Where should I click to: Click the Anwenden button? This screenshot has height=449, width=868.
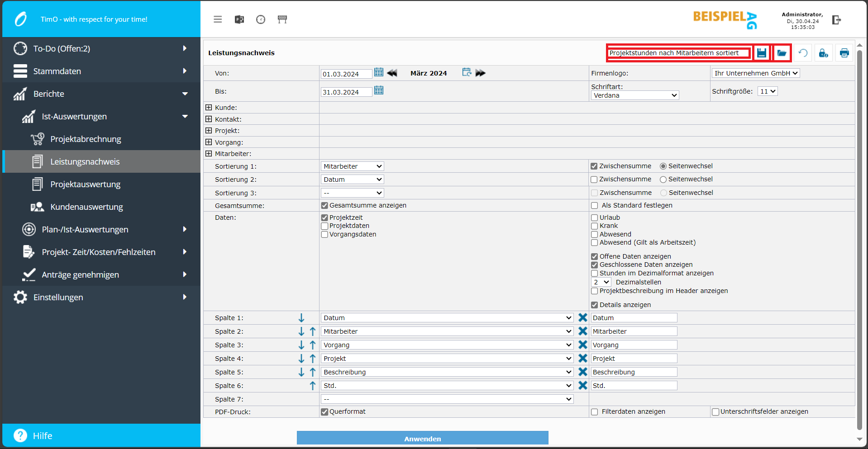[x=422, y=438]
